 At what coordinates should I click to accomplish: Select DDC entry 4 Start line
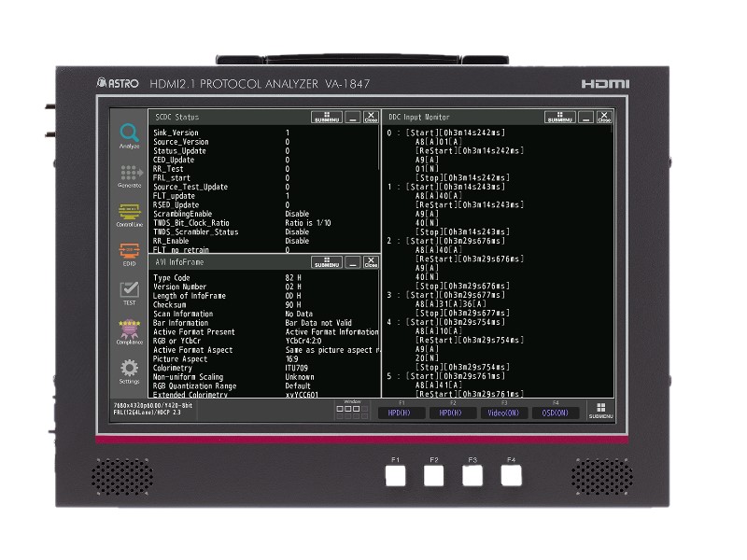pyautogui.click(x=446, y=322)
